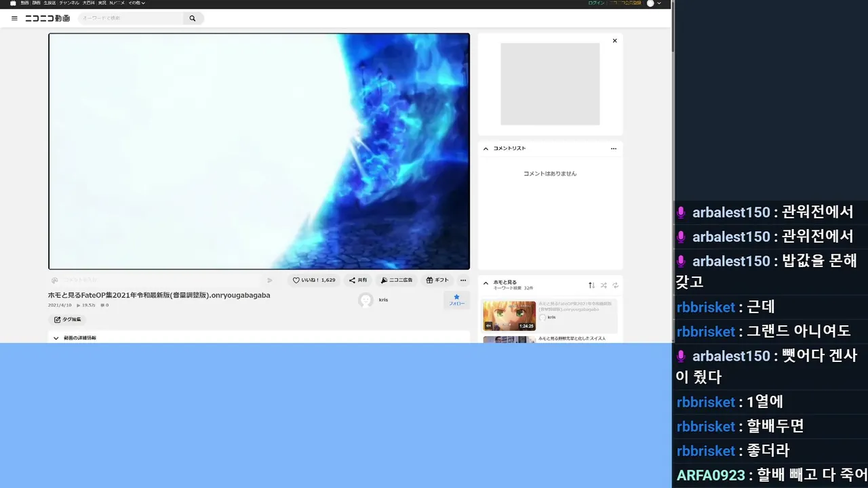Click the いいね！ heart button
This screenshot has width=868, height=488.
point(314,280)
